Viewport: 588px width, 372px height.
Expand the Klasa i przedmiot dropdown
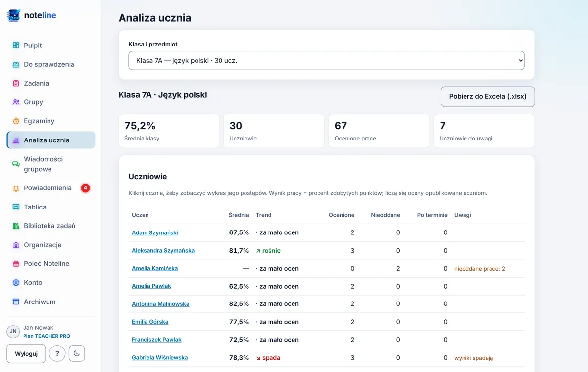click(326, 61)
